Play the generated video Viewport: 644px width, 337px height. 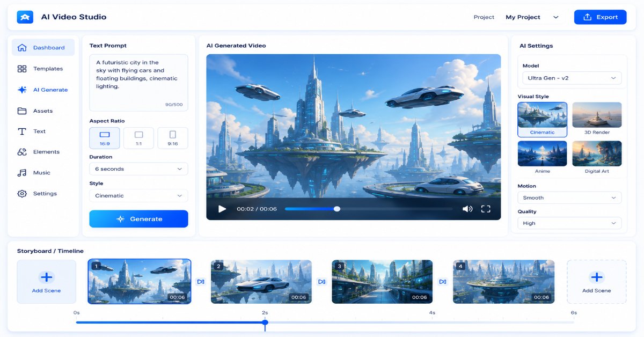coord(222,209)
